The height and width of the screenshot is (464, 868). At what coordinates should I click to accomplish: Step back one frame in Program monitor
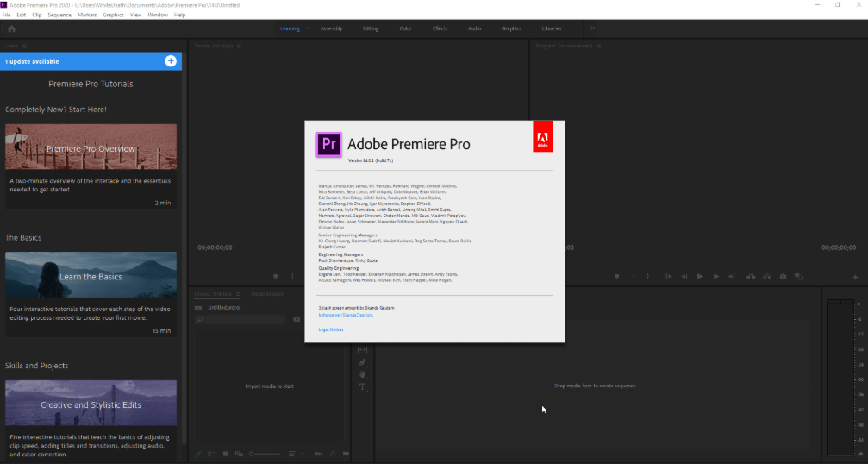(684, 276)
